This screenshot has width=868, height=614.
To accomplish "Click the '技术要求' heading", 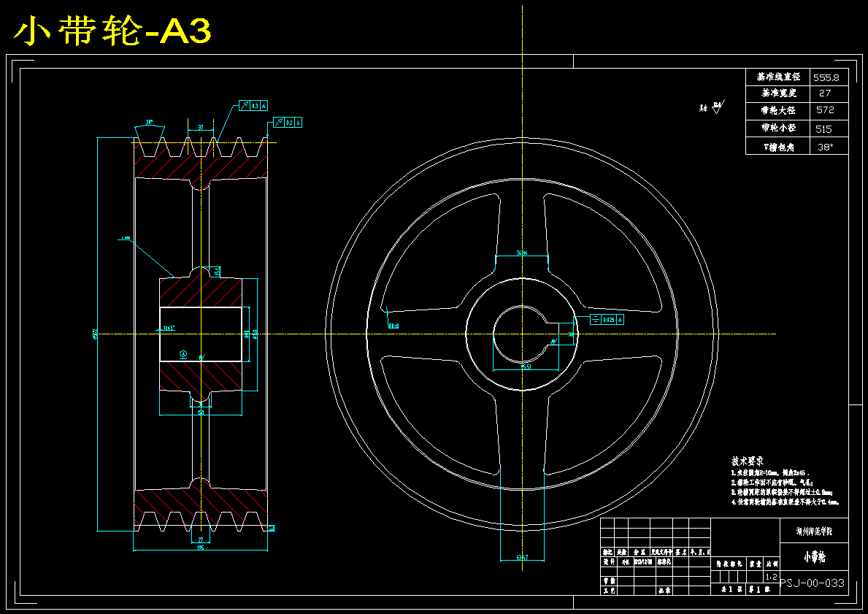I will (748, 461).
